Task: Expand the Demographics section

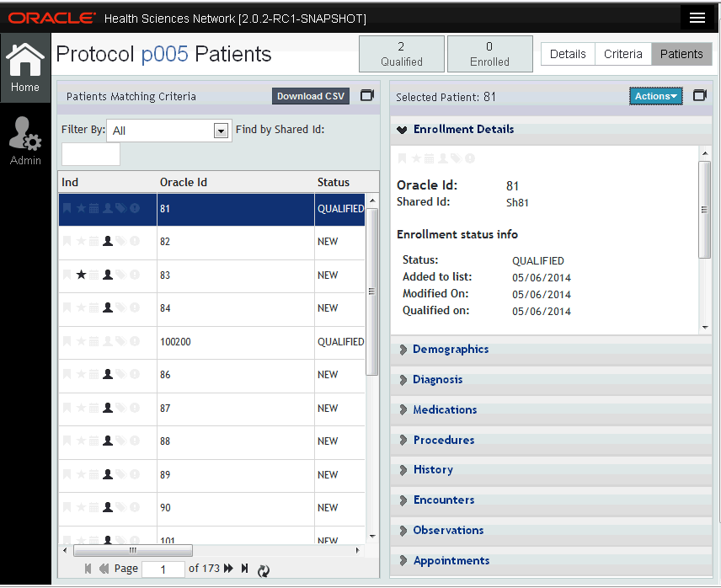Action: click(x=403, y=350)
